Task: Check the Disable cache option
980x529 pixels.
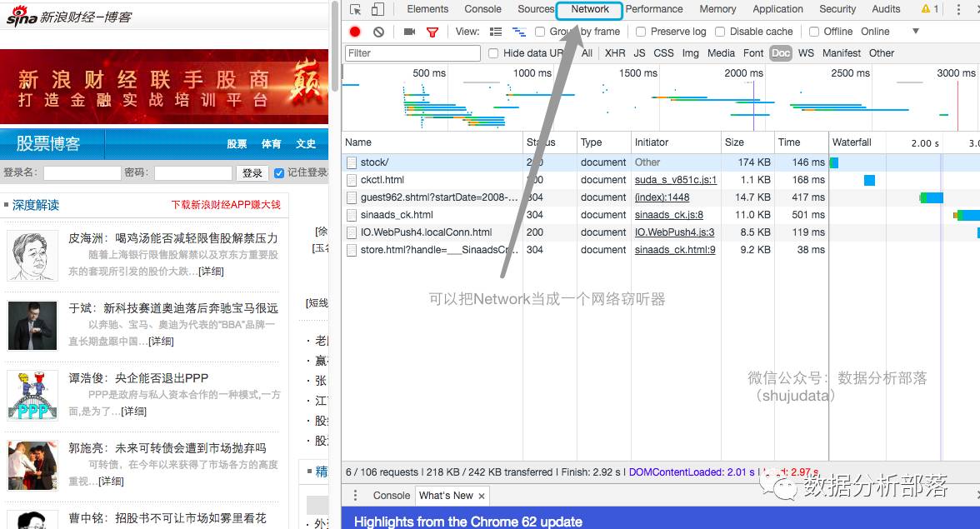Action: tap(720, 32)
